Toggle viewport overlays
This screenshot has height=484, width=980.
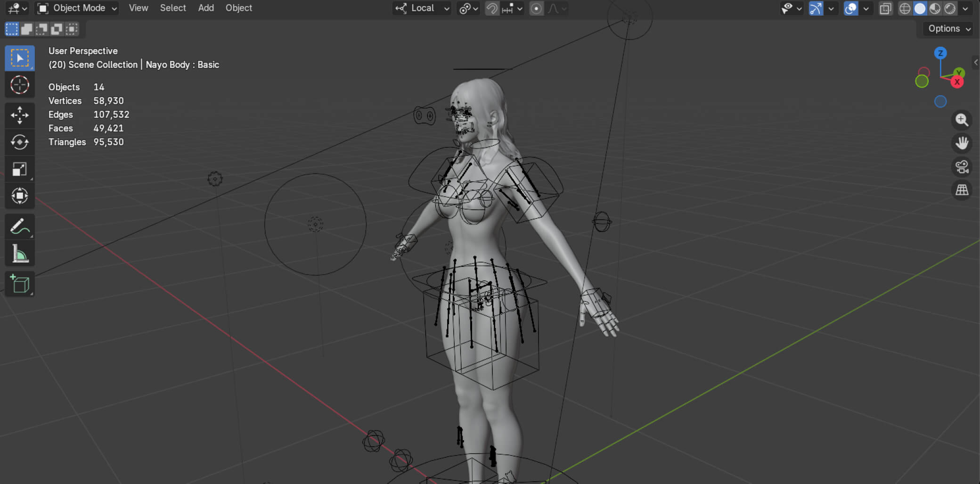(x=851, y=8)
